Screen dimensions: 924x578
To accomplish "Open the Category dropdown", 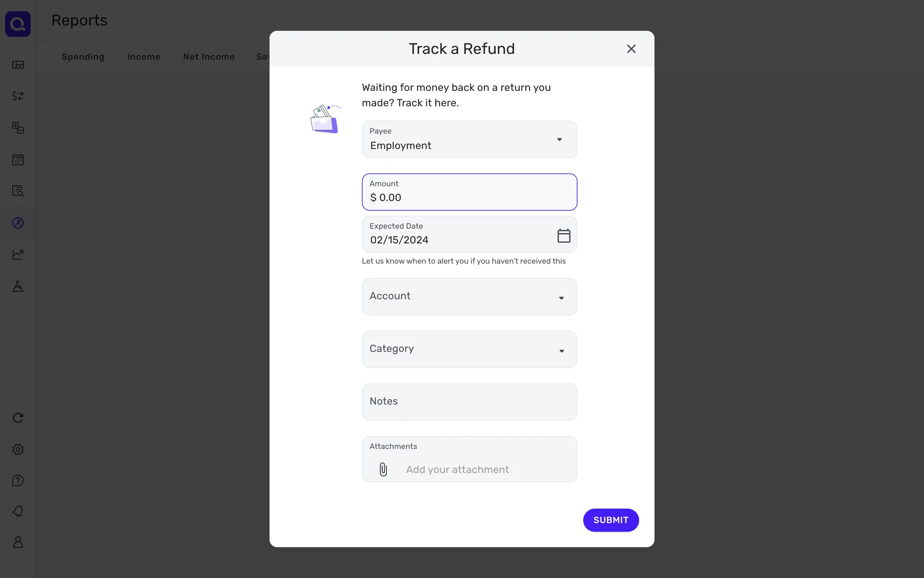I will [x=469, y=349].
